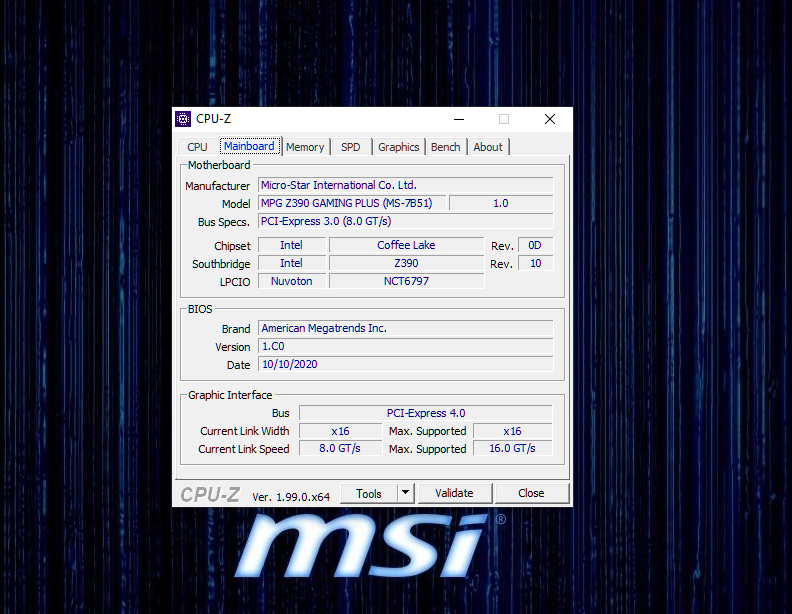Click the Chipset row Intel vendor field
792x614 pixels.
pos(292,245)
